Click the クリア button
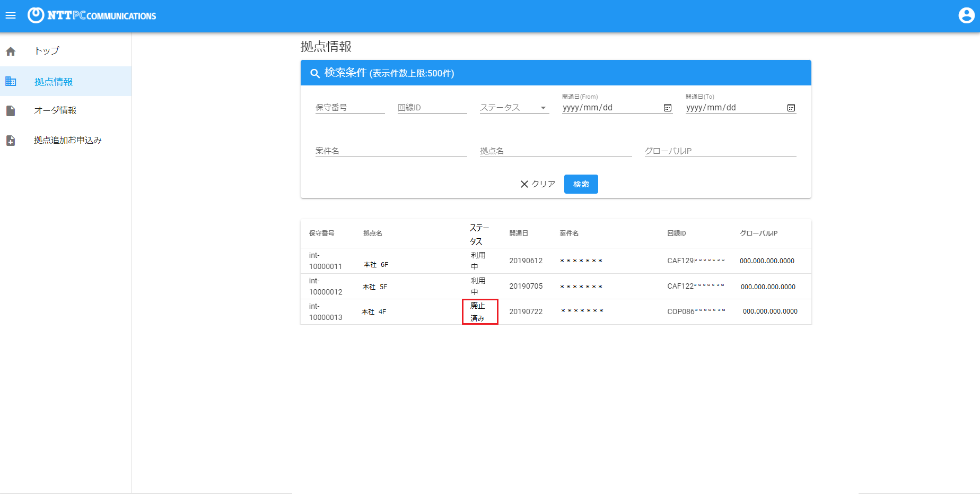 pyautogui.click(x=538, y=184)
